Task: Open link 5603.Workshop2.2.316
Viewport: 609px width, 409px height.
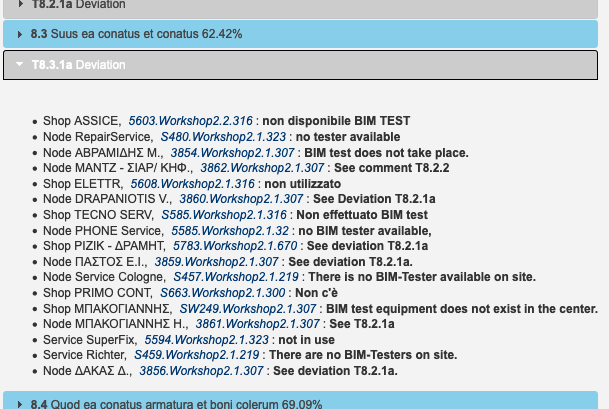Action: click(191, 120)
